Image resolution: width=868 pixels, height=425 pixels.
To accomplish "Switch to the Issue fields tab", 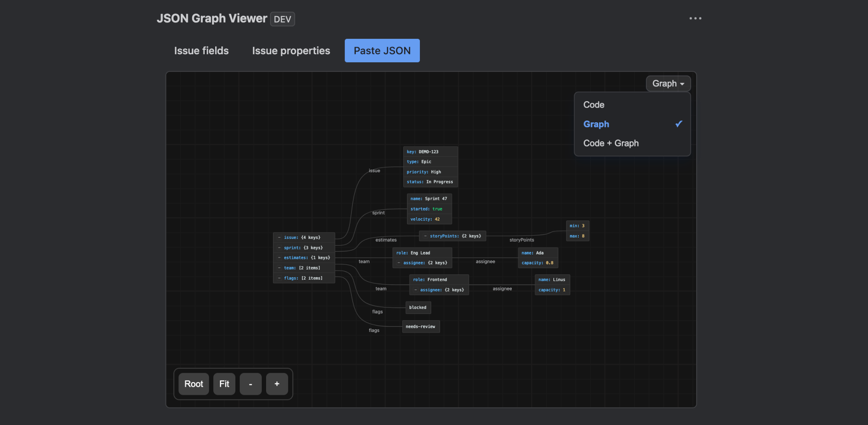I will [201, 51].
